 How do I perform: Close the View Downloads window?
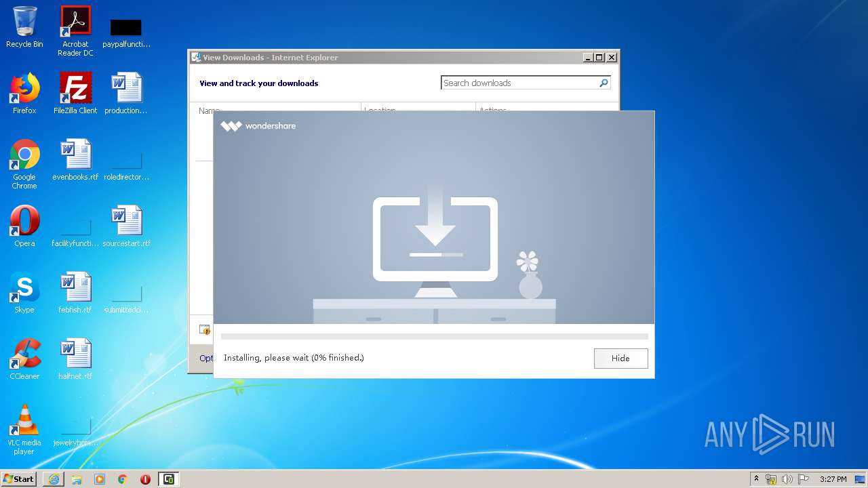coord(612,58)
